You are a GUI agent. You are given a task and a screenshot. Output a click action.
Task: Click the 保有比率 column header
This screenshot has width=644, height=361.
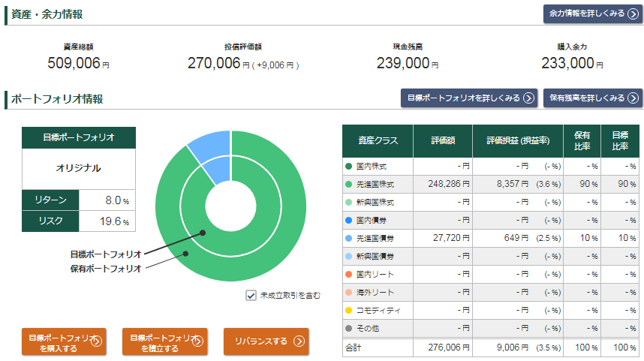[x=582, y=141]
